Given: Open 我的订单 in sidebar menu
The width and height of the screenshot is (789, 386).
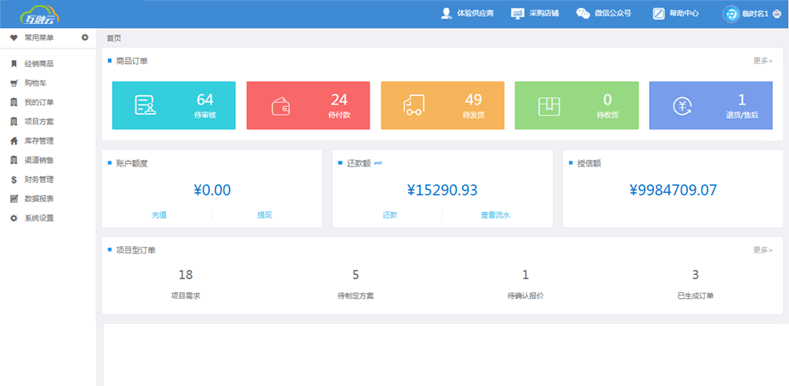Looking at the screenshot, I should pyautogui.click(x=39, y=103).
